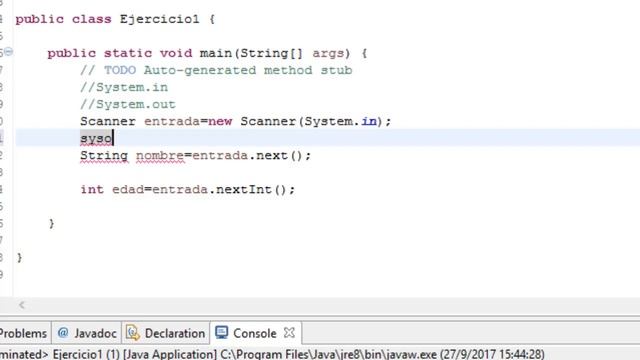Screen dimensions: 640x360
Task: Collapse the main method fold marker
Action: pos(9,52)
